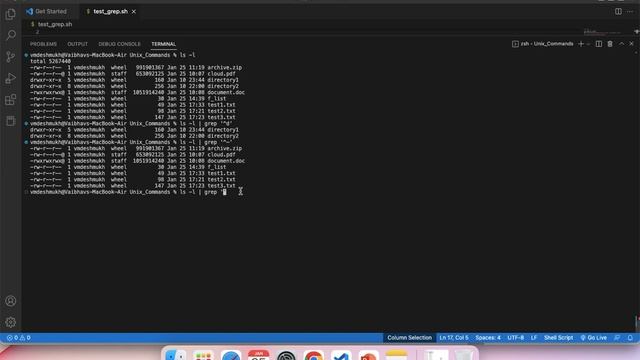Open Calendar from the Dock
This screenshot has width=640, height=360.
tap(258, 355)
